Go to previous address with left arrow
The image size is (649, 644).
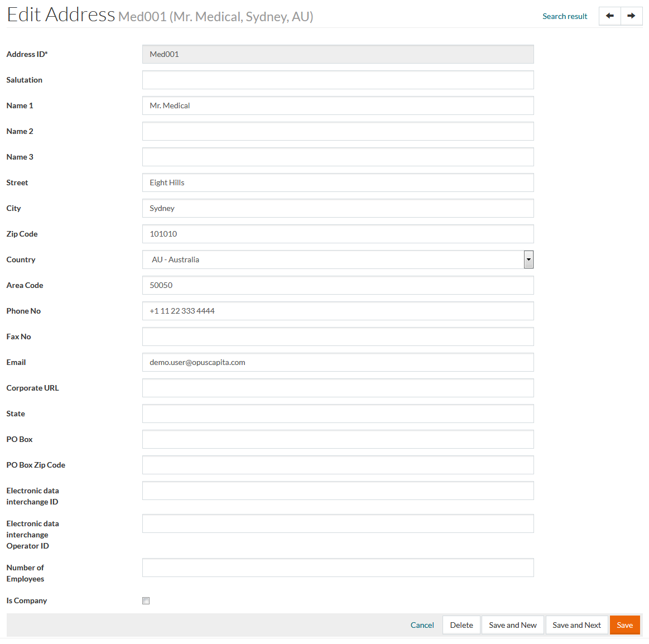click(609, 16)
